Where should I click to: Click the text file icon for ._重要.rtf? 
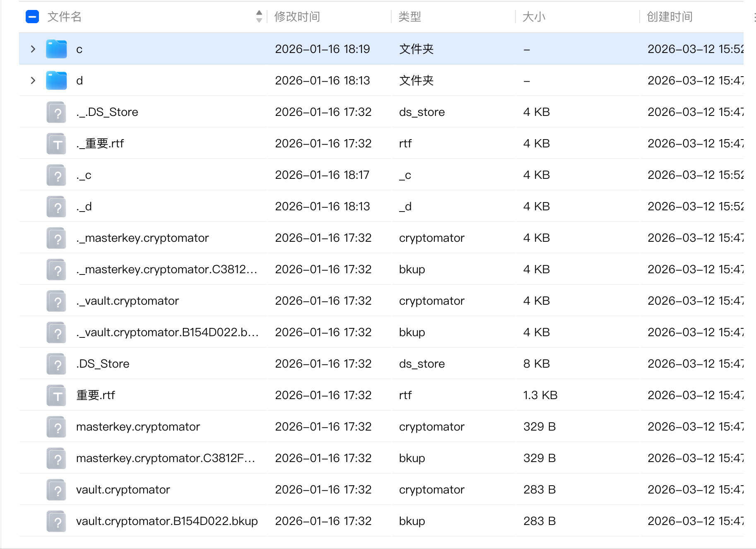pyautogui.click(x=56, y=144)
